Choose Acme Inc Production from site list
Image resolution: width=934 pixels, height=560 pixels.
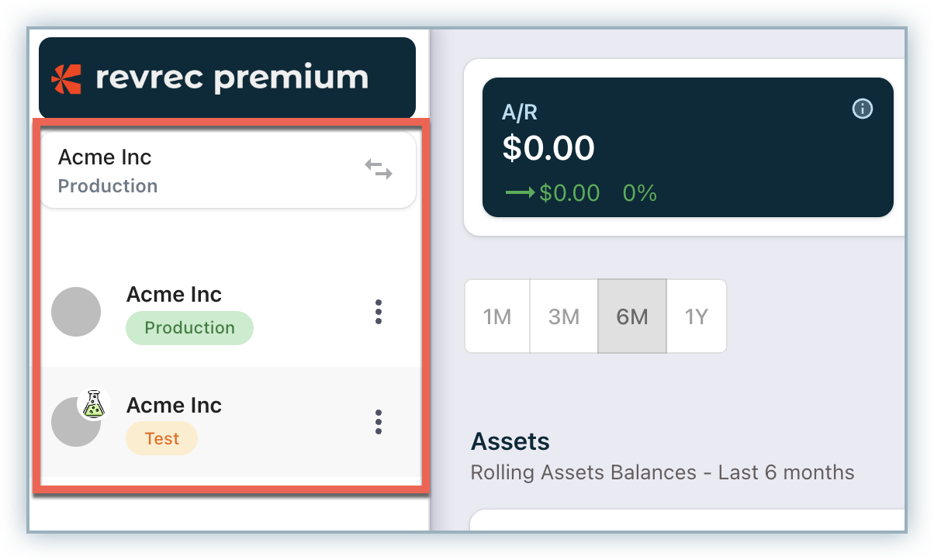(x=175, y=296)
